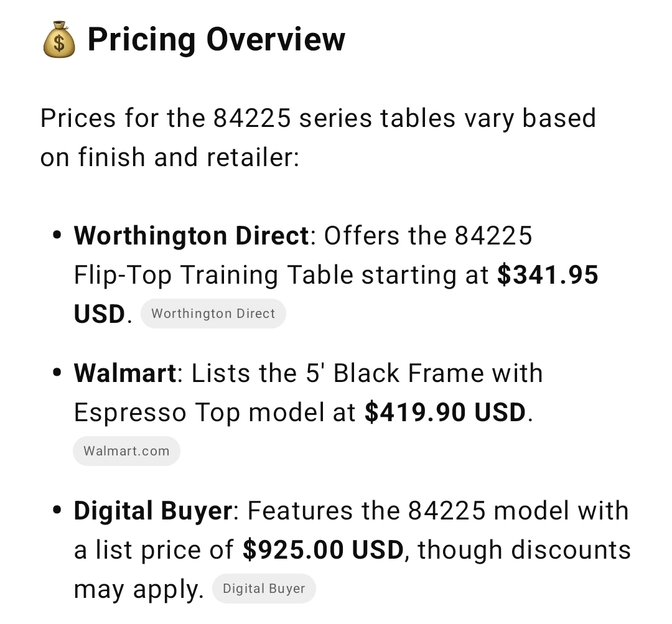This screenshot has width=672, height=624.
Task: Click the bullet point before Walmart
Action: 58,374
